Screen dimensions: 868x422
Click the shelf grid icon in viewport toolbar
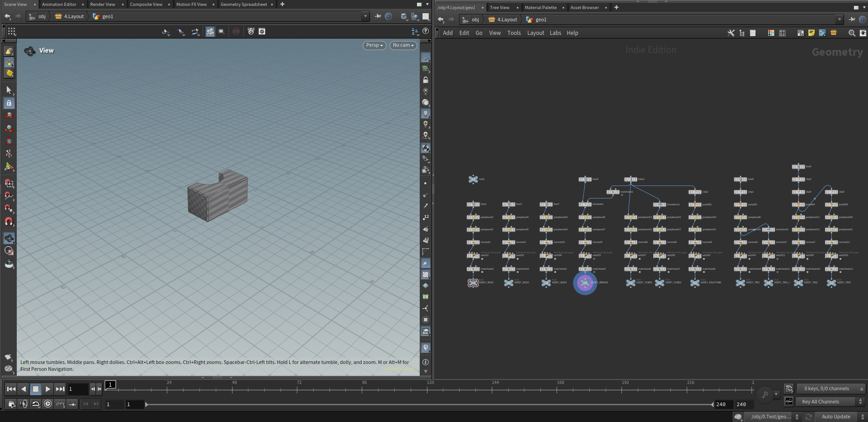coord(12,31)
